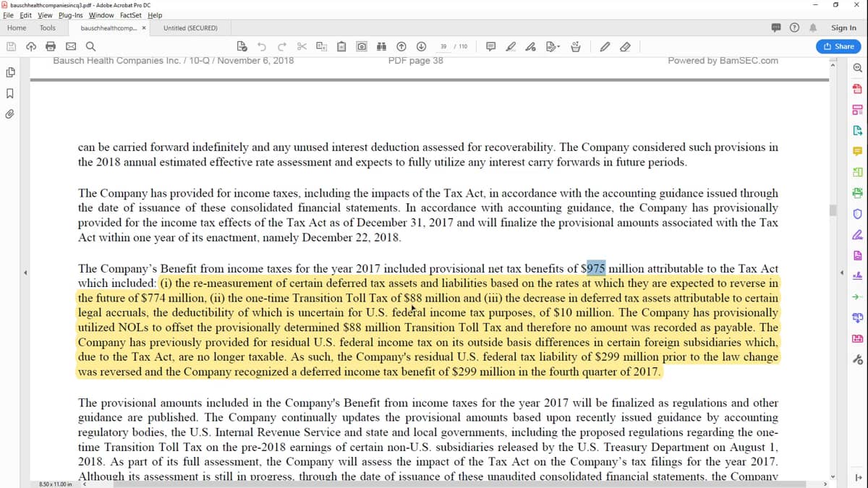Screen dimensions: 868x488
Task: Click the 'PDF page 38' header text
Action: click(416, 61)
